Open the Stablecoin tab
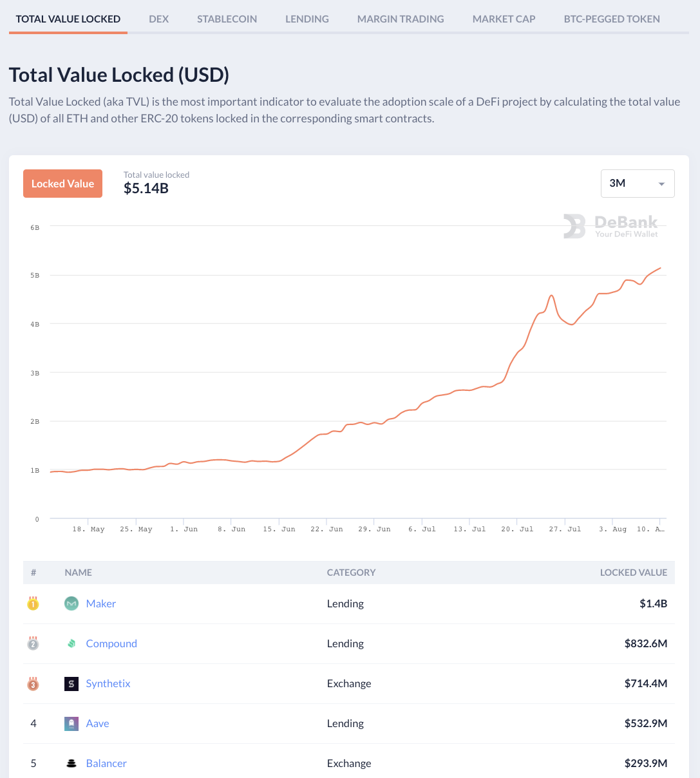700x778 pixels. tap(227, 19)
